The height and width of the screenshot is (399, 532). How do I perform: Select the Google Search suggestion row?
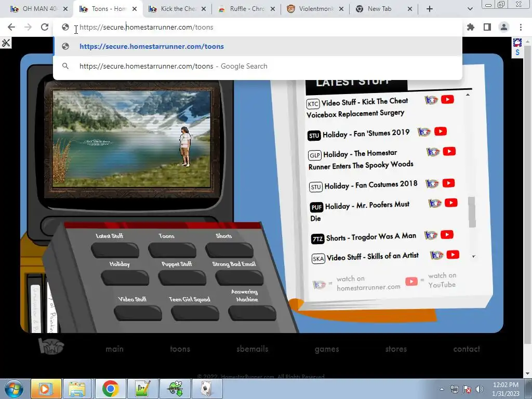click(x=258, y=66)
